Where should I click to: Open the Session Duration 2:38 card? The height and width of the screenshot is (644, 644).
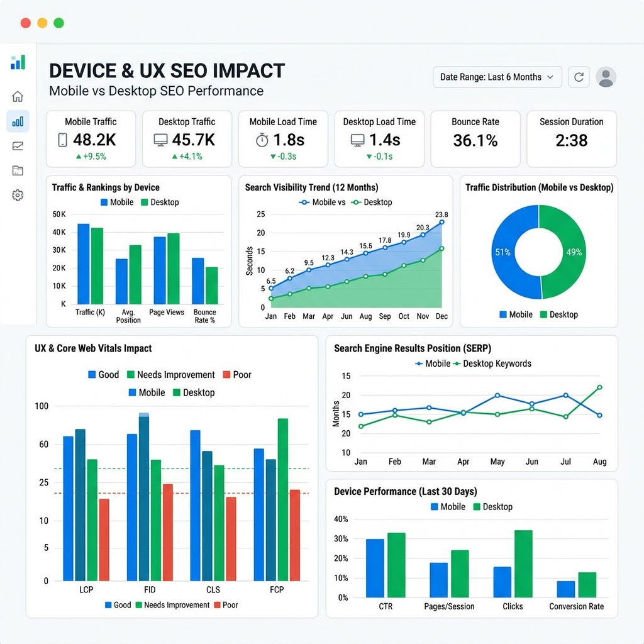tap(571, 139)
